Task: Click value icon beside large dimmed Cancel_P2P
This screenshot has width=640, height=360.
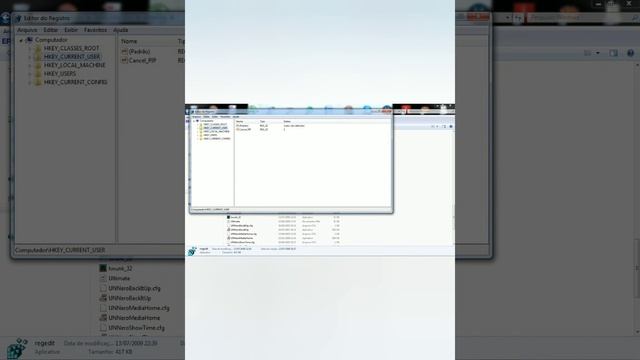Action: pos(124,60)
